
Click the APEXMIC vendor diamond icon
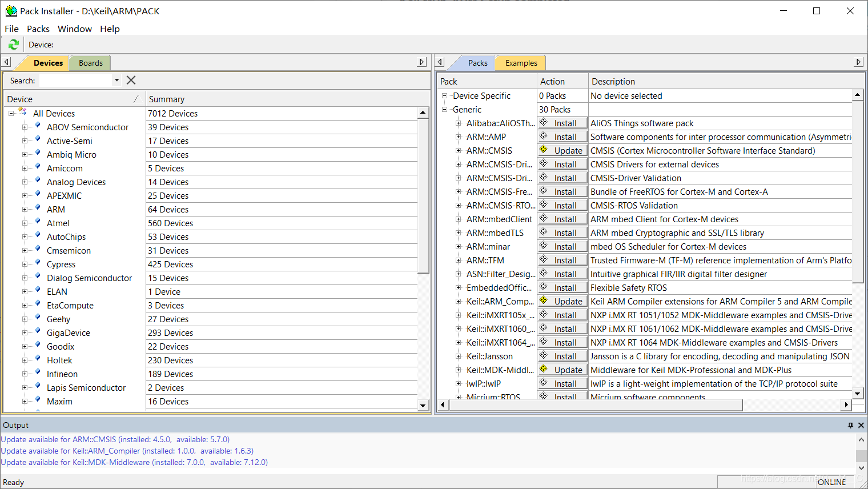point(38,194)
